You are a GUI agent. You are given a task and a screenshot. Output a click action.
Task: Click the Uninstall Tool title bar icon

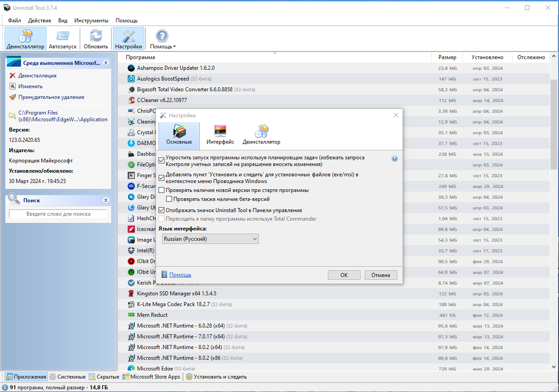click(x=7, y=8)
